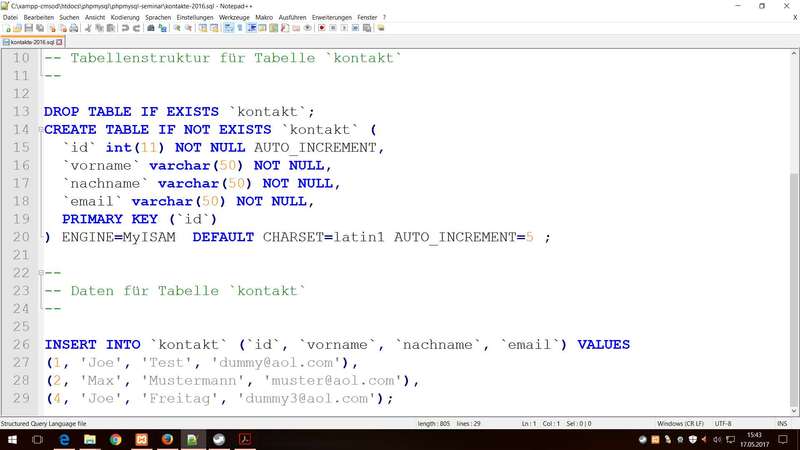Screen dimensions: 800x450
Task: Save the recorded macro icon
Action: point(367,28)
